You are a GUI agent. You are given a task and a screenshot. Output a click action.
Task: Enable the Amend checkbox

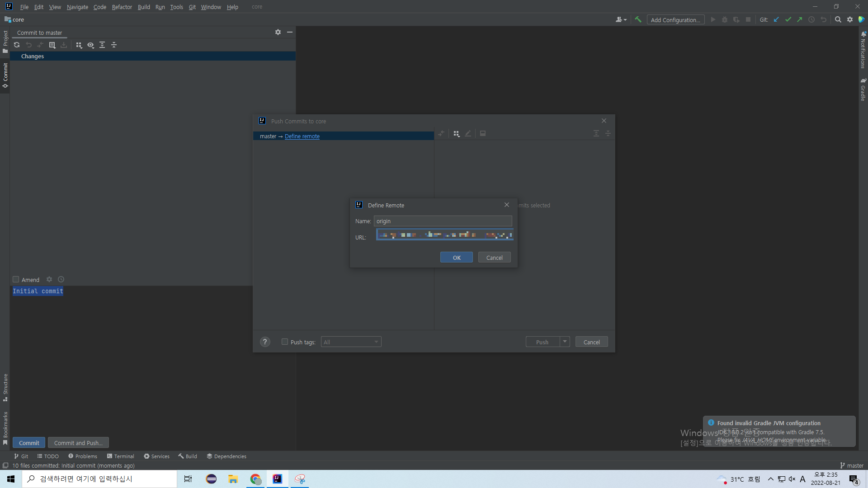(16, 279)
